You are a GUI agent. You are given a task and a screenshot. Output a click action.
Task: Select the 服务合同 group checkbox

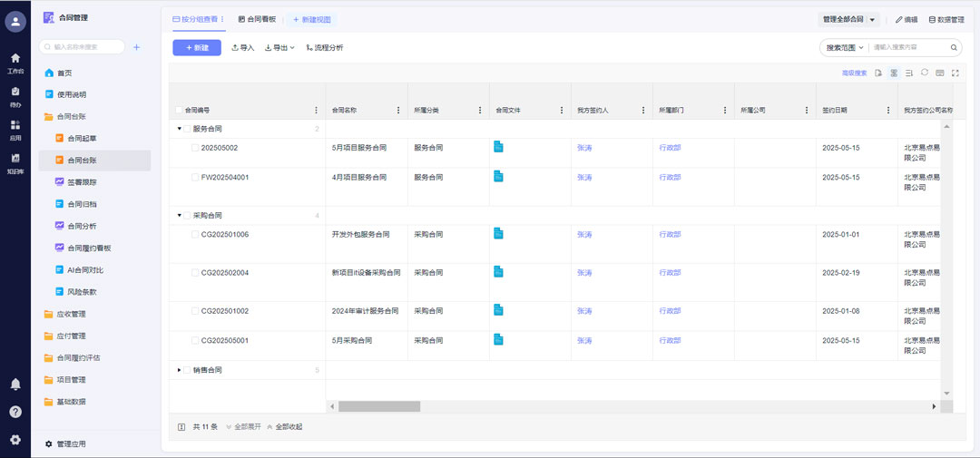pyautogui.click(x=188, y=129)
